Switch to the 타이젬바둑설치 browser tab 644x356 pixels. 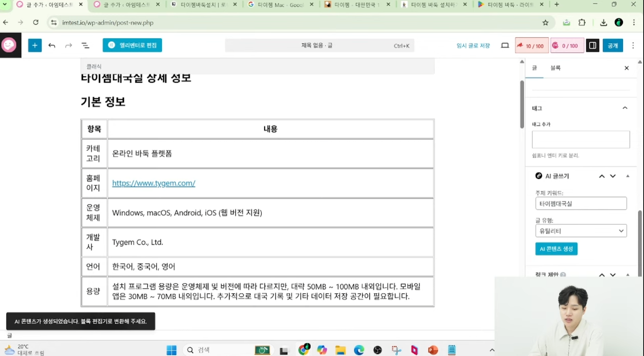coord(203,5)
